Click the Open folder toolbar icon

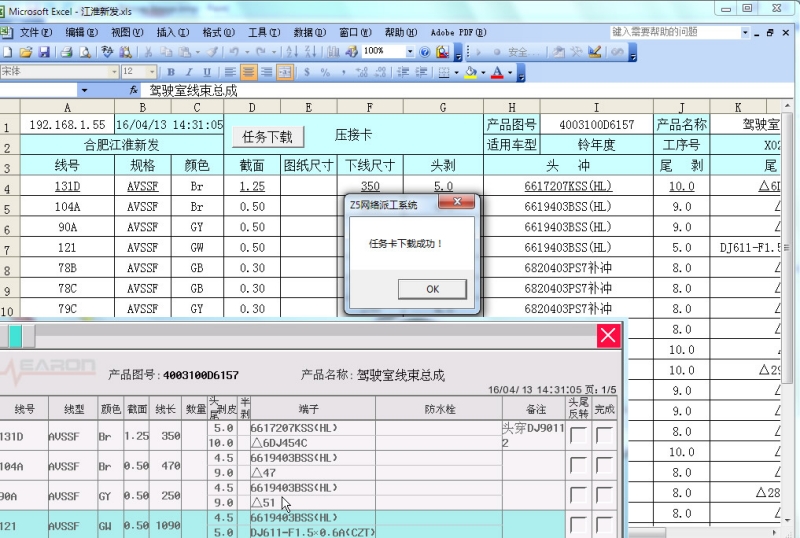pos(26,51)
